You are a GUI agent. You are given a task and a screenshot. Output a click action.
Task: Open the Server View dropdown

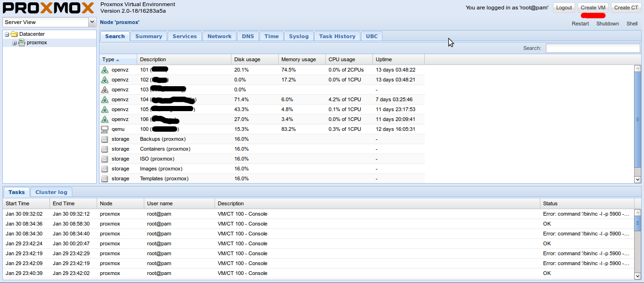(92, 22)
